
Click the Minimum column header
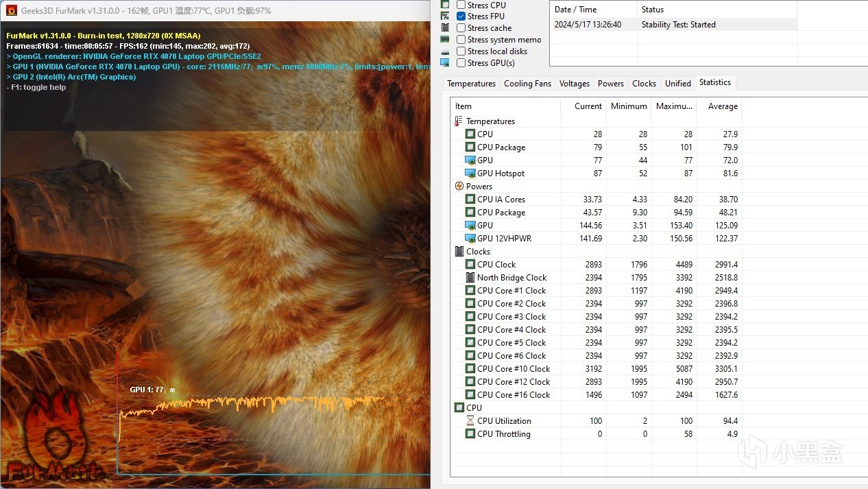tap(629, 106)
